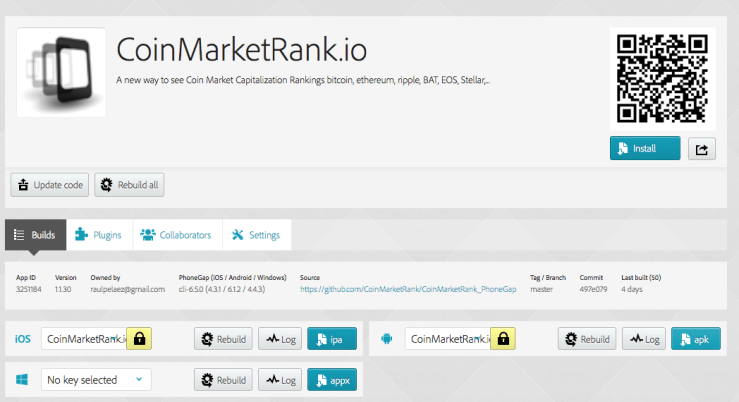Click the share icon beside Install
Viewport: 739px width, 402px height.
(701, 149)
